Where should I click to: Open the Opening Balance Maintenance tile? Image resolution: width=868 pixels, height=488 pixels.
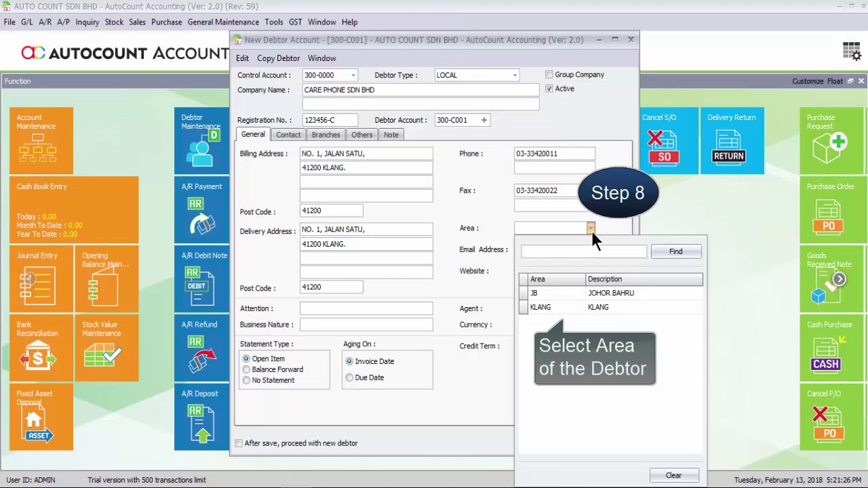[106, 279]
